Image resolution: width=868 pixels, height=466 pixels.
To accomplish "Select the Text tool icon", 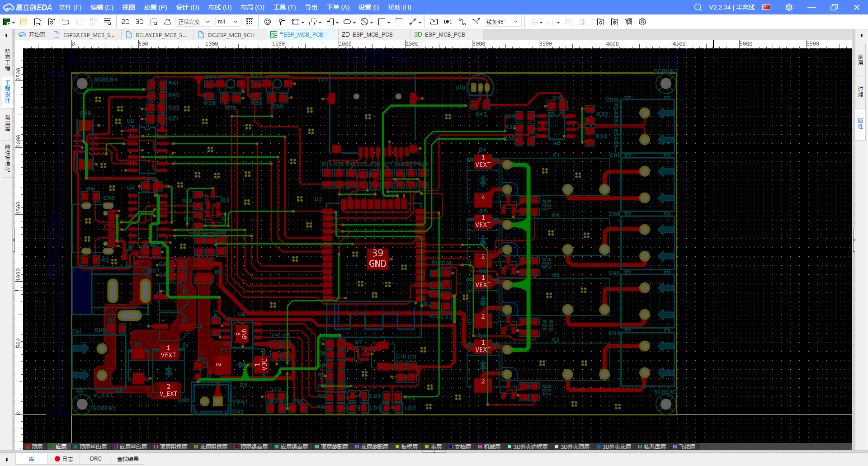I will (x=399, y=22).
